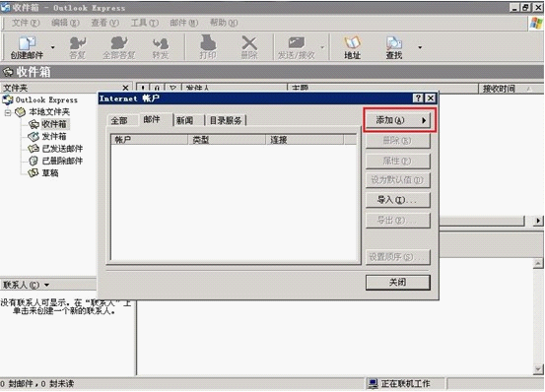Click the Find (查找) toolbar icon
The width and height of the screenshot is (545, 392).
tap(394, 47)
